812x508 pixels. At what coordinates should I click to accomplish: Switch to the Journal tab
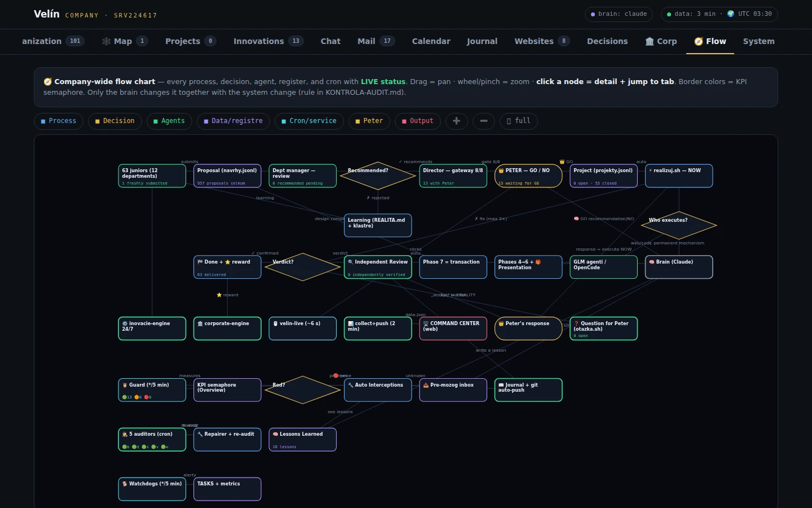(482, 41)
